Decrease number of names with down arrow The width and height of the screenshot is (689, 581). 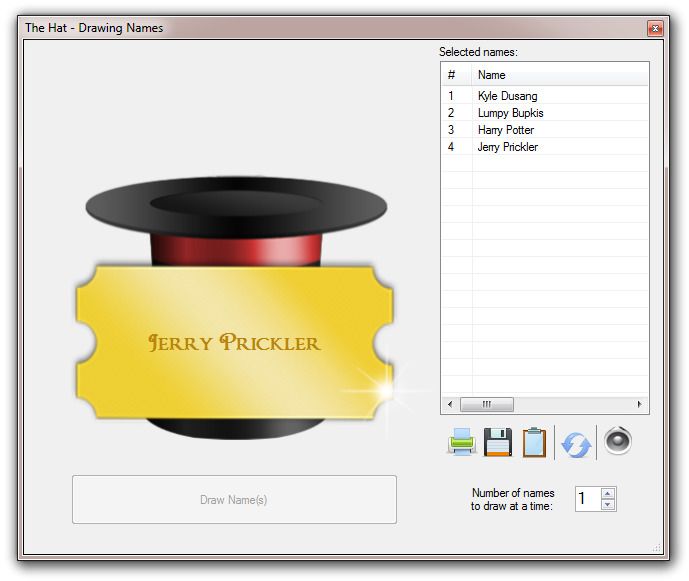tap(608, 505)
